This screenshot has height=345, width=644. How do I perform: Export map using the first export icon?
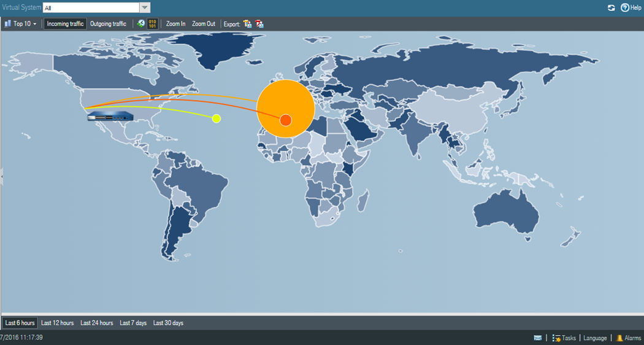tap(247, 24)
